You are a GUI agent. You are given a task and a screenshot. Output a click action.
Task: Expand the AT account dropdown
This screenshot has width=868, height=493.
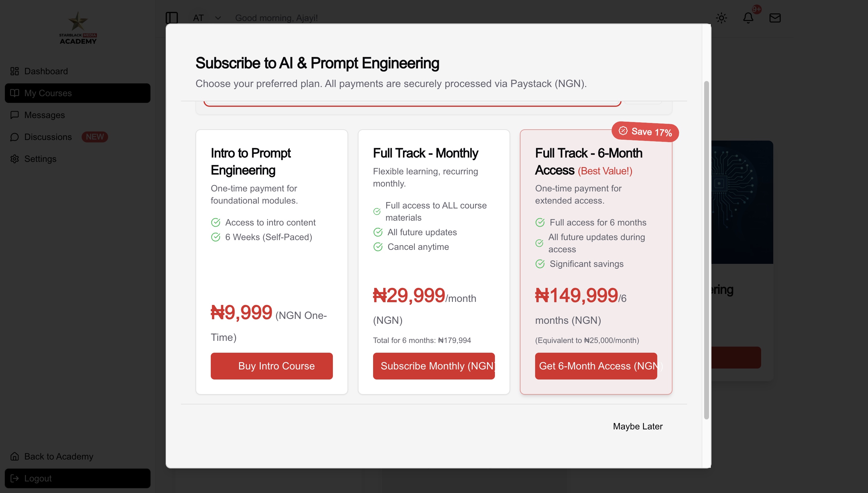218,18
